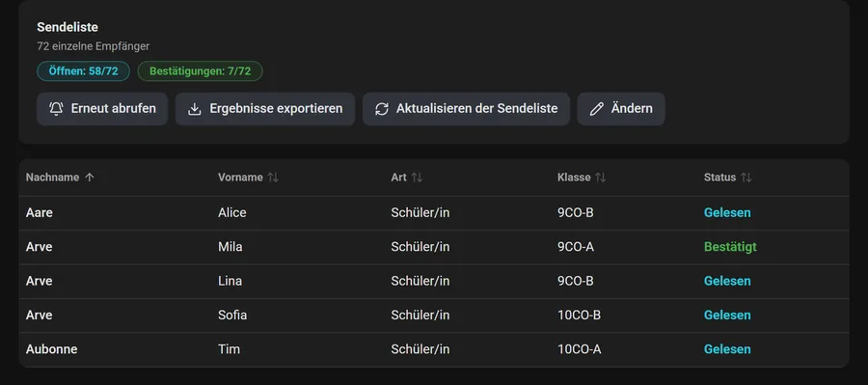Click the download icon in Ergebnisse exportieren

194,109
